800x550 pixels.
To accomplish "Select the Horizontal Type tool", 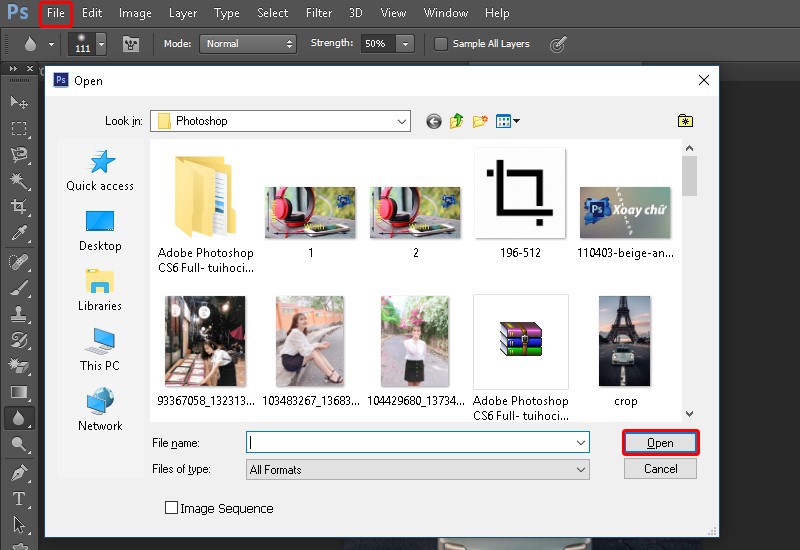I will click(19, 498).
